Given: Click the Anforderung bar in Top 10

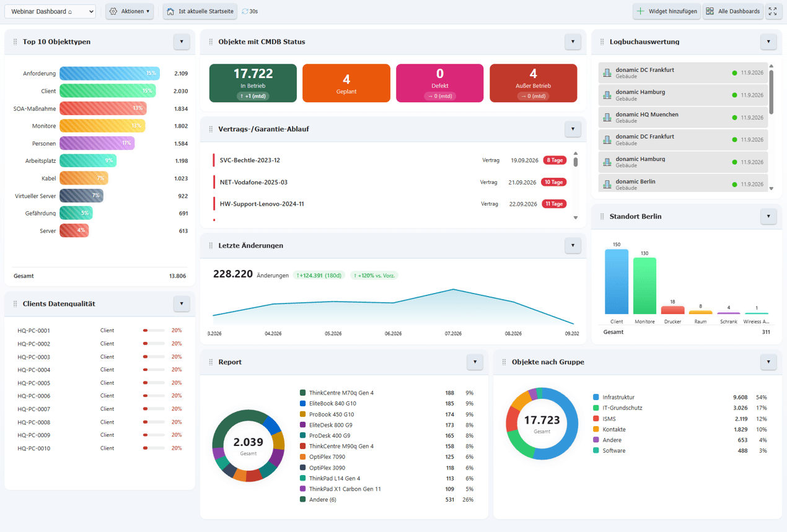Looking at the screenshot, I should pos(110,73).
